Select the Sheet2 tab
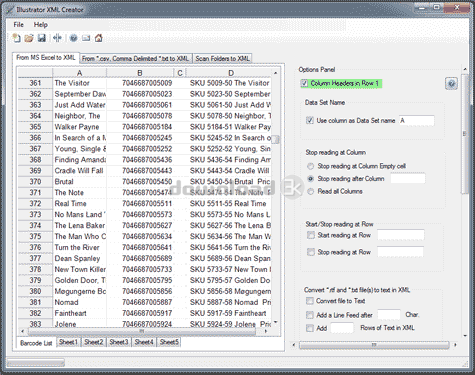 [94, 342]
